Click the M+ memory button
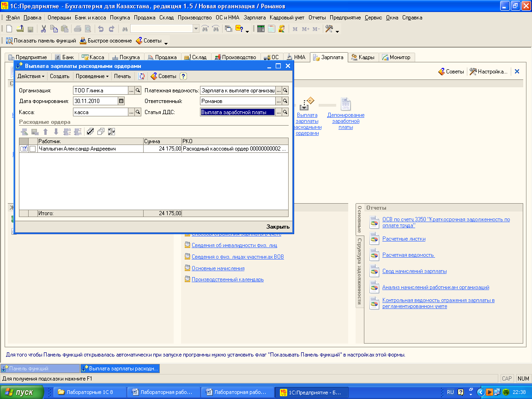The image size is (532, 399). [x=306, y=29]
